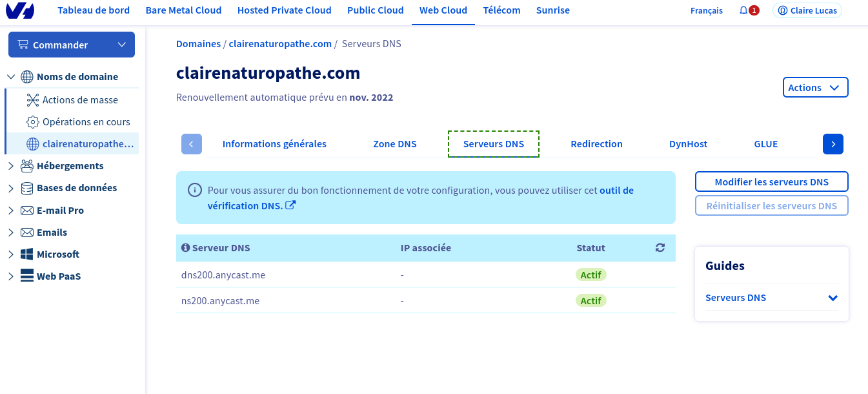
Task: Collapse the Noms de domaine section
Action: click(x=11, y=77)
